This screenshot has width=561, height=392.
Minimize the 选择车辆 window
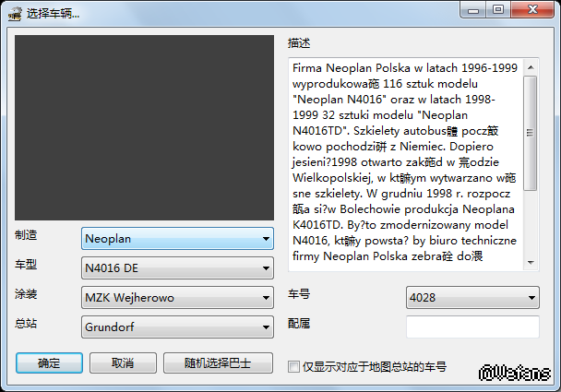coord(473,10)
